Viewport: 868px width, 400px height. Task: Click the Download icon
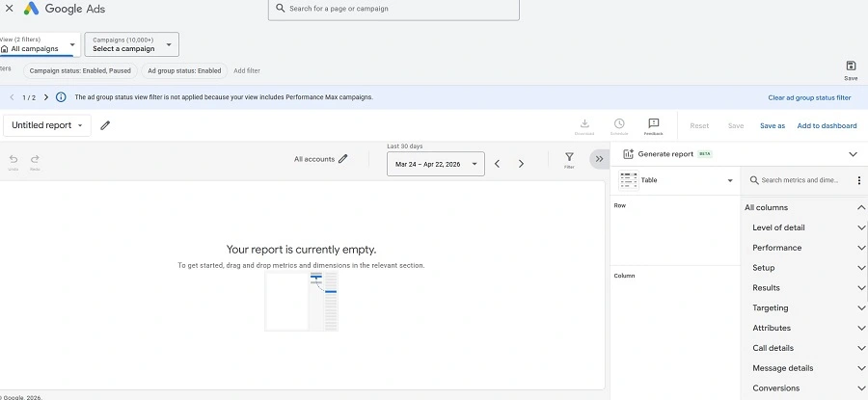pos(584,126)
